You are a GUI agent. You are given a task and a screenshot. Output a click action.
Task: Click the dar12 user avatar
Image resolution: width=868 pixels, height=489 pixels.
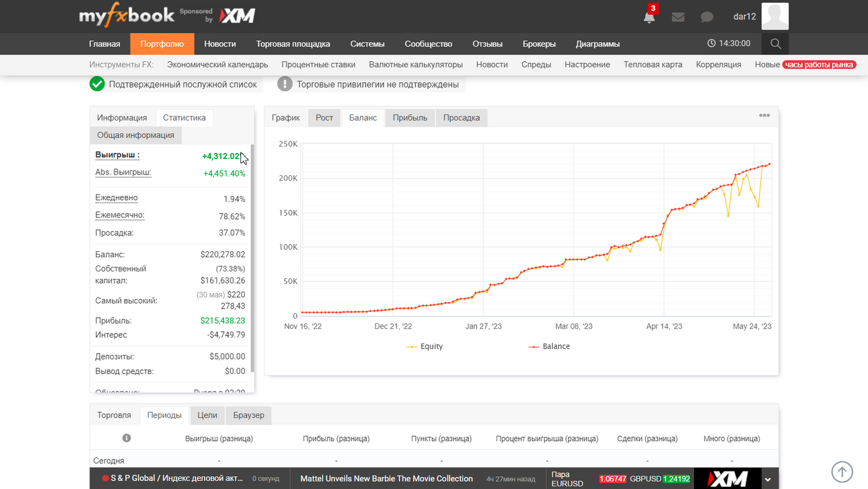[775, 16]
